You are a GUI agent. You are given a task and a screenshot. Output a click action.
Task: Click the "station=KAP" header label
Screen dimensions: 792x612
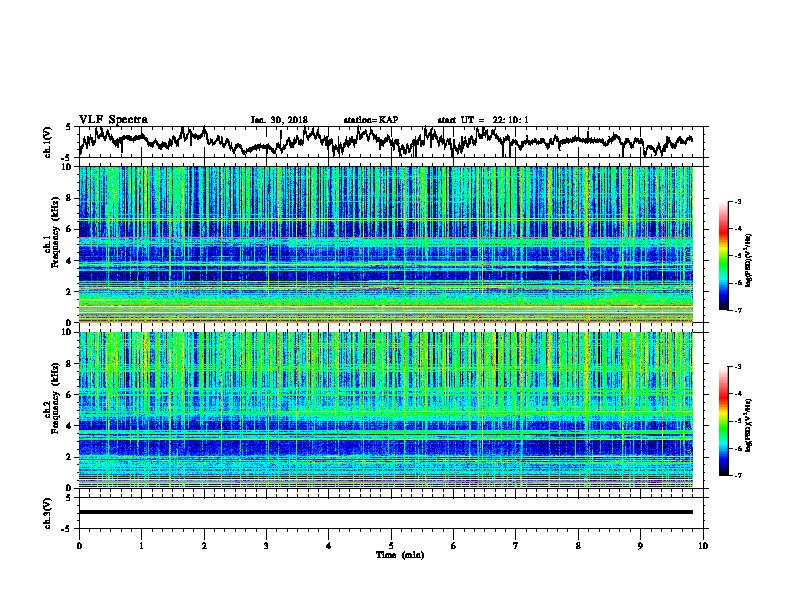pos(371,120)
